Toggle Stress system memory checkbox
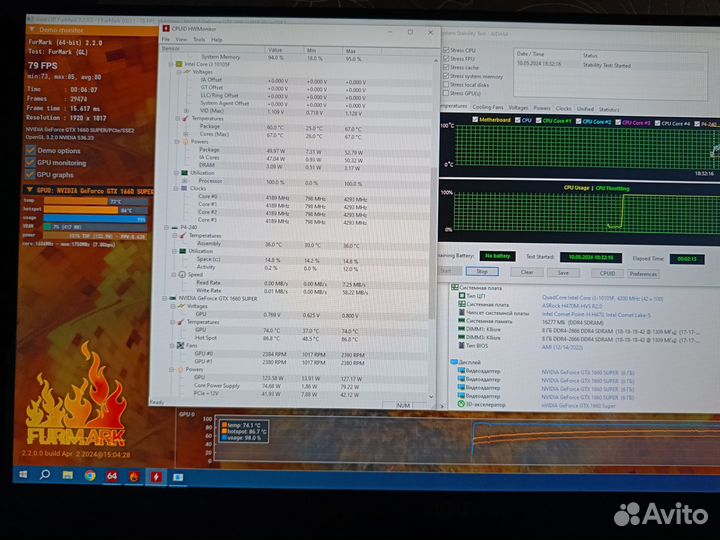The width and height of the screenshot is (720, 540). coord(446,76)
